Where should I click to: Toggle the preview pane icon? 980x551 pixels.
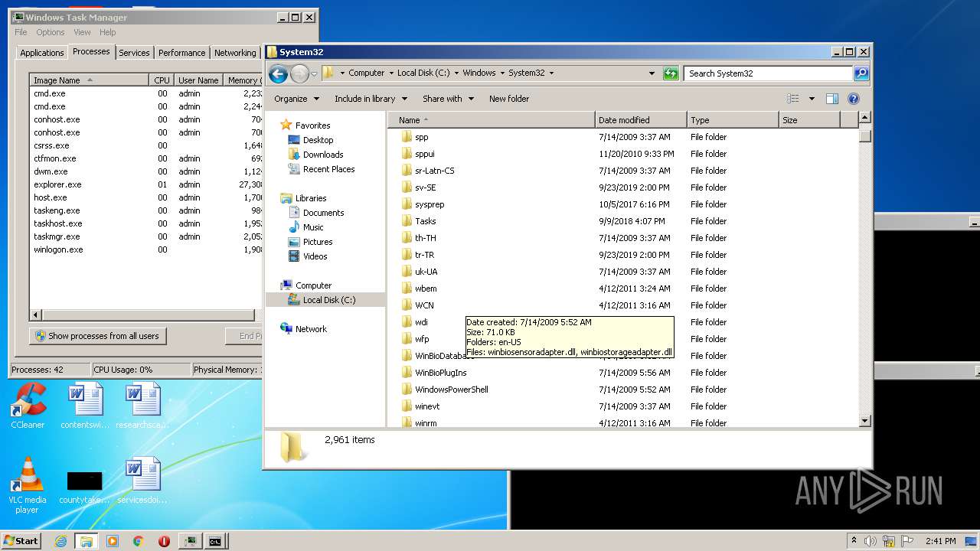[x=832, y=99]
